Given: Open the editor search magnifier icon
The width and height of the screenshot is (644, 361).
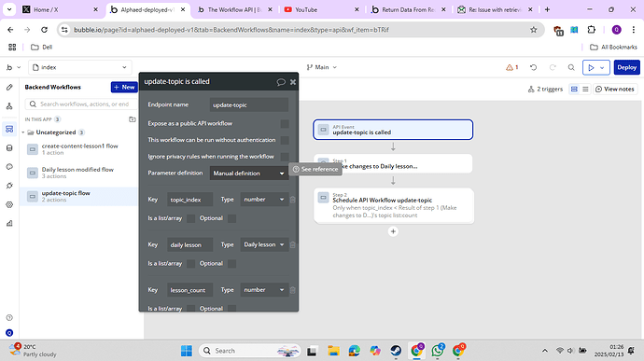Looking at the screenshot, I should (571, 67).
